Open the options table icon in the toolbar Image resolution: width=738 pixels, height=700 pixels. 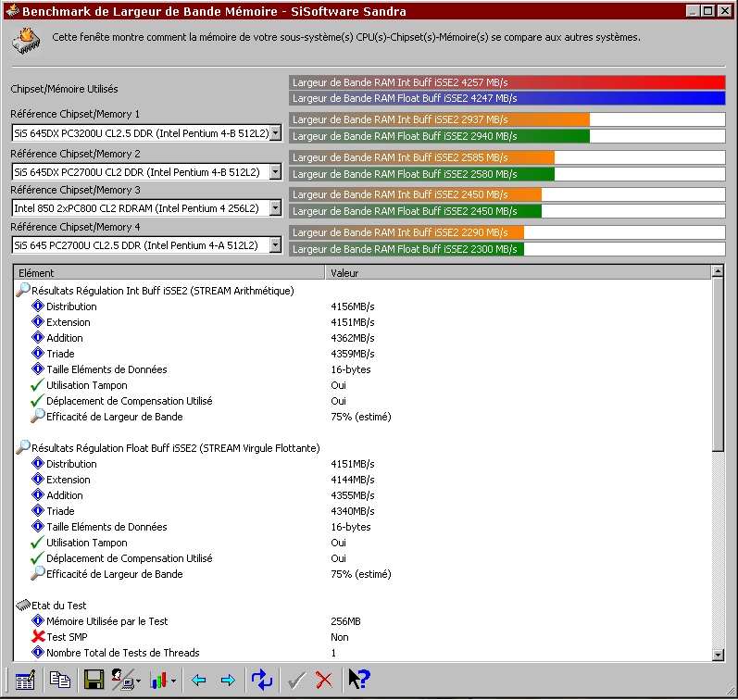pos(25,681)
